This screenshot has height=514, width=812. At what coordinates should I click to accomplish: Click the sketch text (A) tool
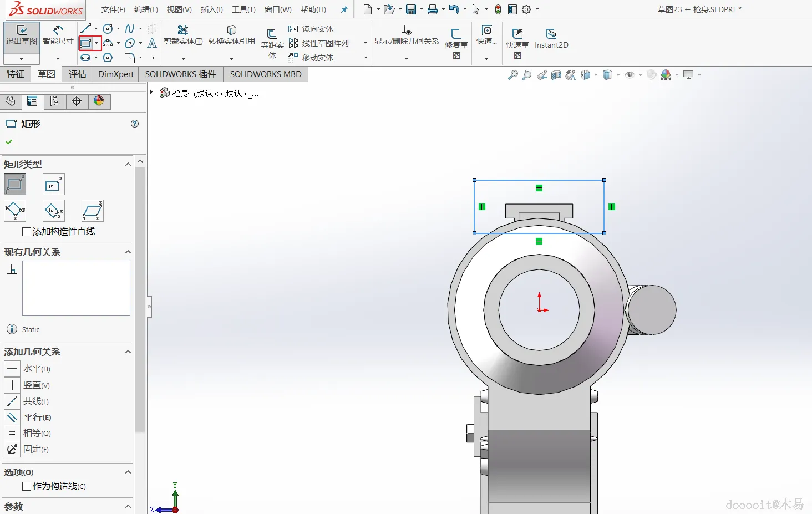(x=152, y=43)
